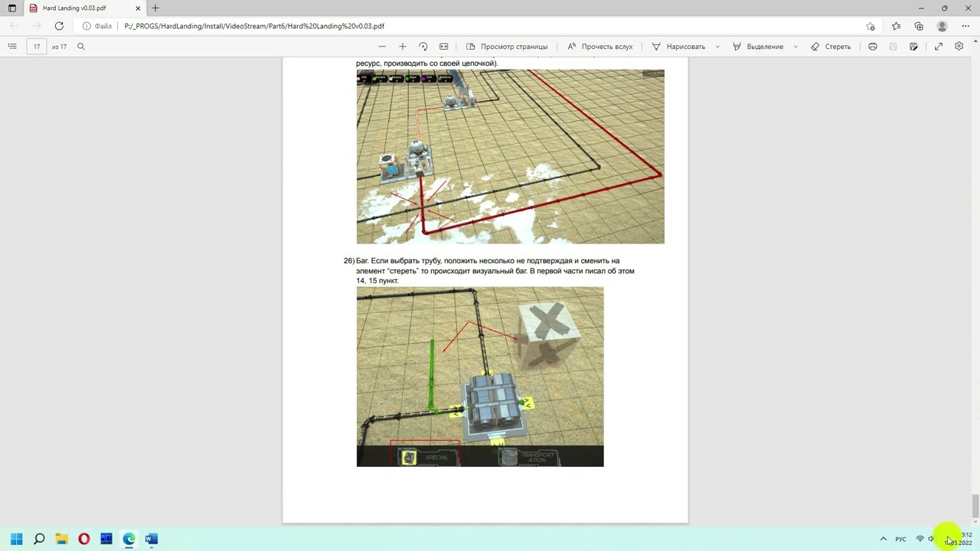
Task: Launch Opera from taskbar
Action: click(x=84, y=539)
